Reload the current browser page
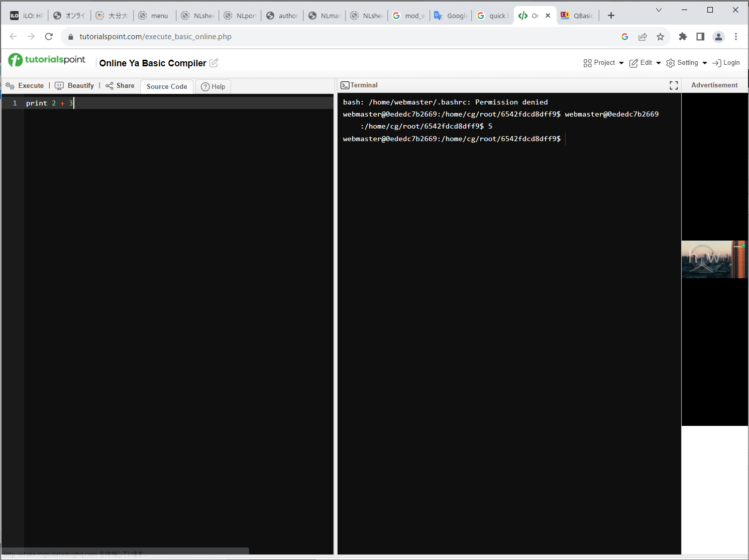 pyautogui.click(x=49, y=37)
